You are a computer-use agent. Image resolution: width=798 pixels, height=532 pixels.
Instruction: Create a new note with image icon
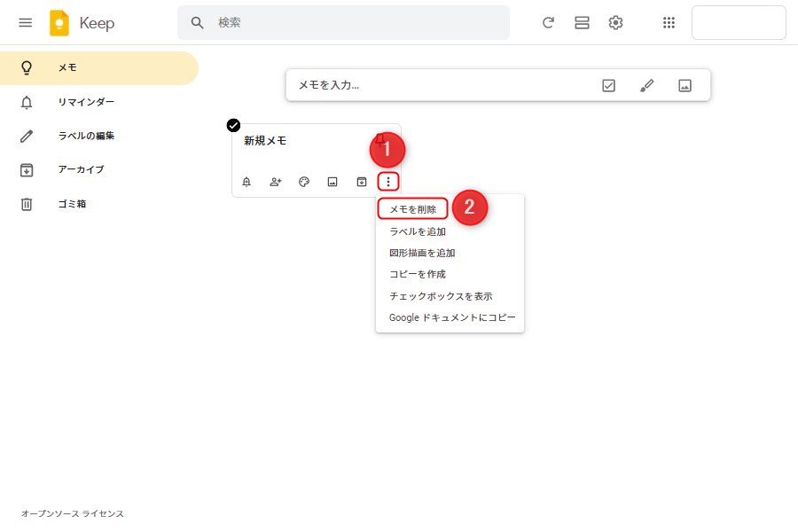pyautogui.click(x=685, y=86)
